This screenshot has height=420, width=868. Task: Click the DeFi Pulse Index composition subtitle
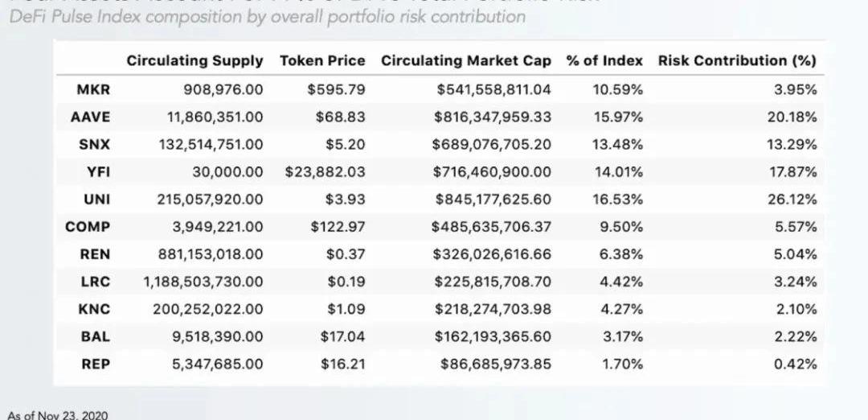coord(267,17)
